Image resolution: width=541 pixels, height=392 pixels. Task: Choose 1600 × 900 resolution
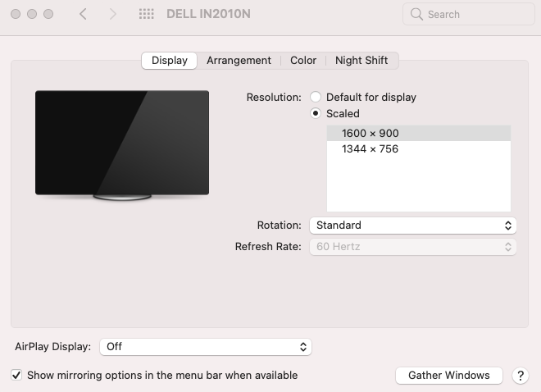(419, 133)
